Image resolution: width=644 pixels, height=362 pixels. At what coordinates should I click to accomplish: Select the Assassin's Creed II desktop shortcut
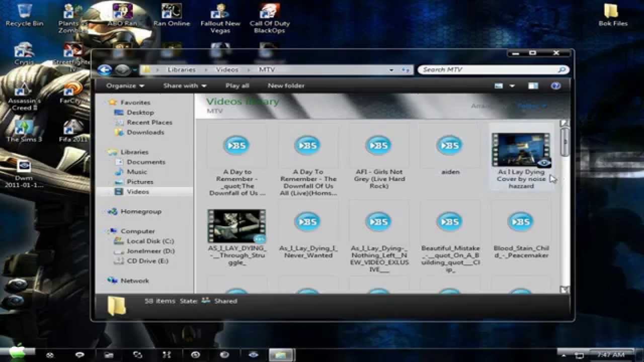pos(24,97)
